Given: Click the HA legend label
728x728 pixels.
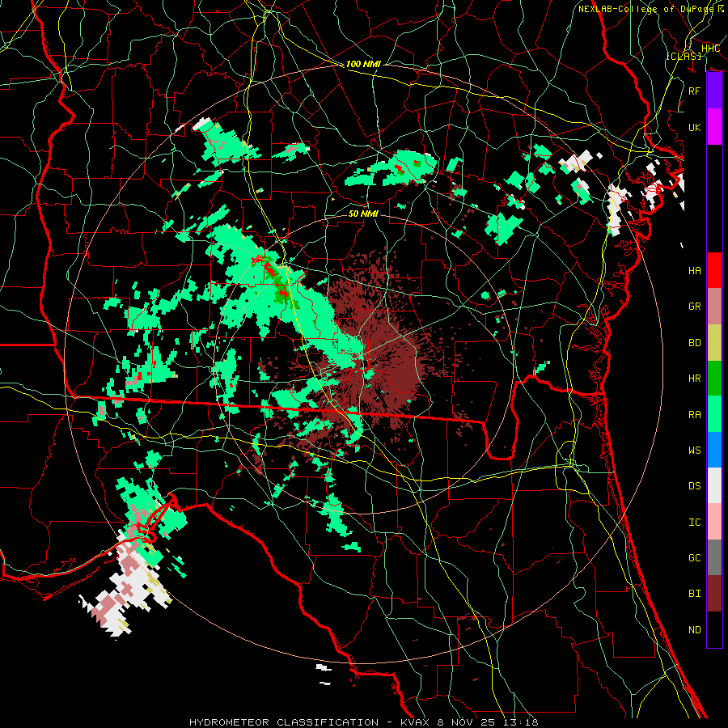Looking at the screenshot, I should (694, 271).
